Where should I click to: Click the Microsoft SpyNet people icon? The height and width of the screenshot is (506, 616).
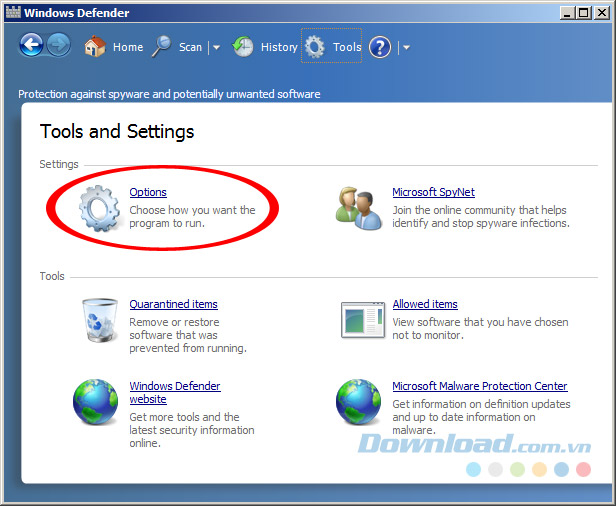359,208
